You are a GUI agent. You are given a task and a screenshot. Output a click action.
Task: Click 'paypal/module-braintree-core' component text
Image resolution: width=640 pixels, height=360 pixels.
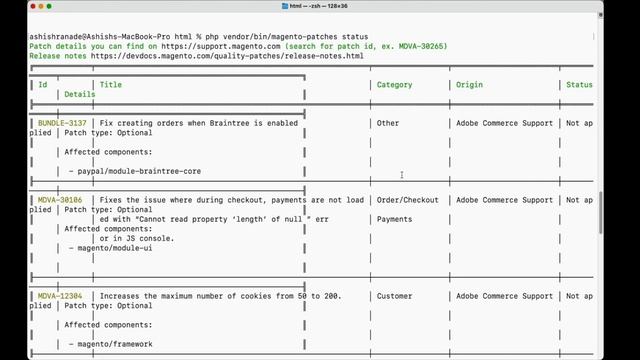pos(139,171)
